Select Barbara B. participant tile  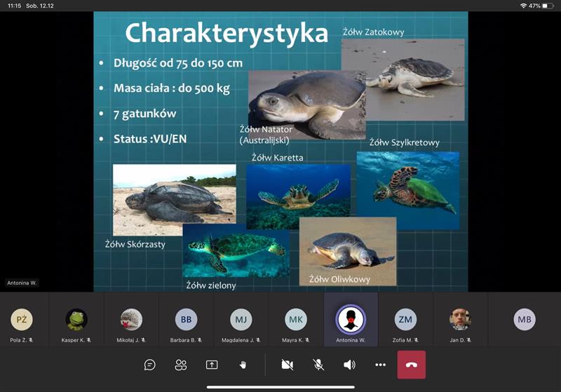click(x=186, y=320)
